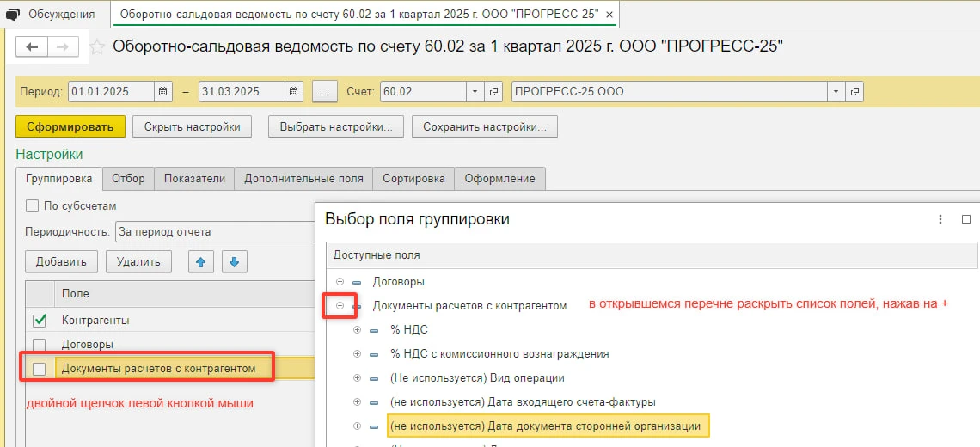Enable the По субсчетам checkbox
The image size is (980, 447).
point(31,205)
